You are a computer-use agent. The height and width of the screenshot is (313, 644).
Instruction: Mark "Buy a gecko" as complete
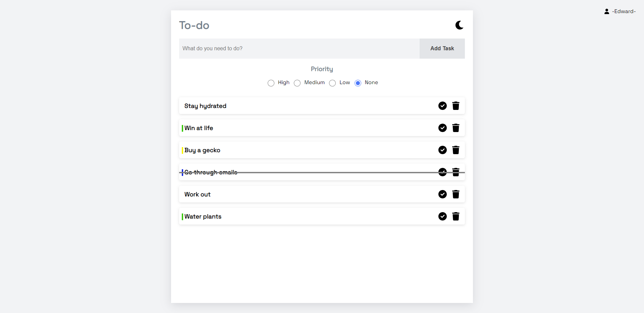pyautogui.click(x=442, y=150)
